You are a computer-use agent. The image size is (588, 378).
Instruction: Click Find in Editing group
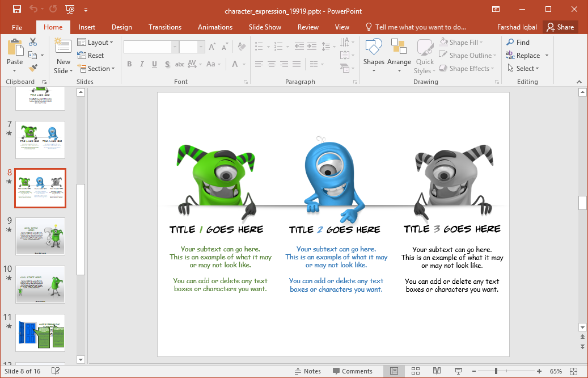pos(518,43)
